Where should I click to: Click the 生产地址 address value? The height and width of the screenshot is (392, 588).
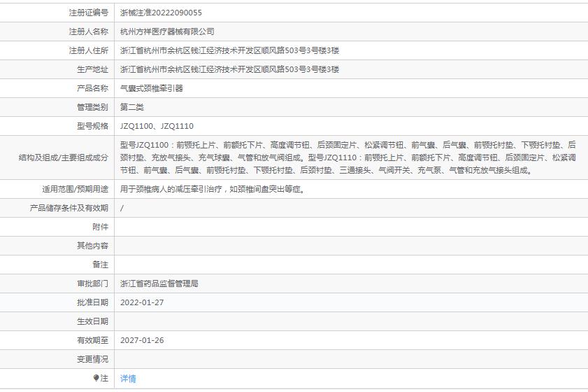click(229, 69)
